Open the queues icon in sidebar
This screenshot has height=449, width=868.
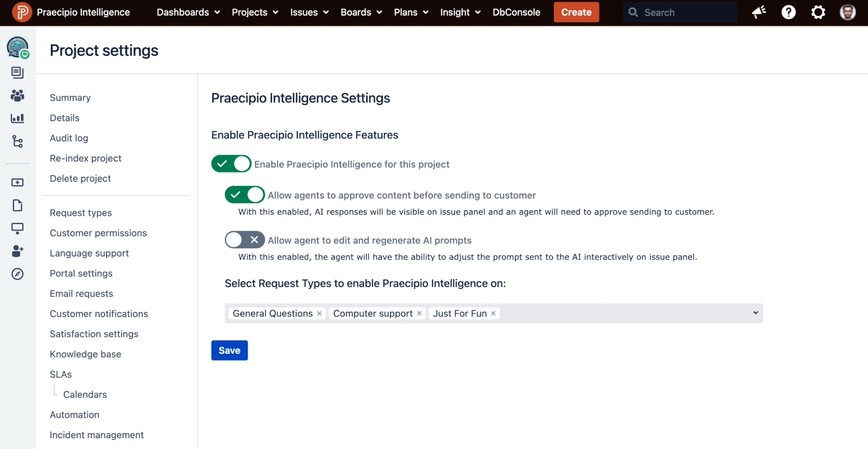coord(17,72)
